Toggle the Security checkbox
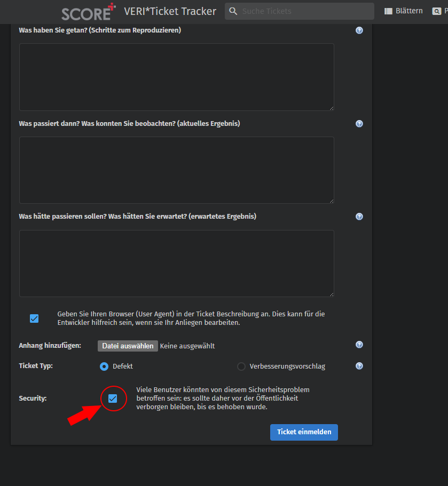Screen dimensions: 448x486 [113, 398]
